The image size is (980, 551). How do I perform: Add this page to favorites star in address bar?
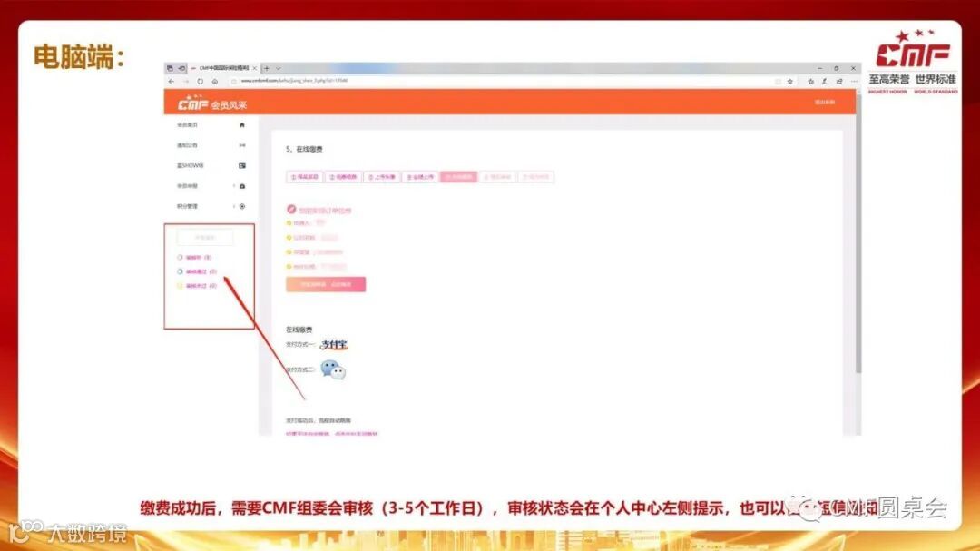pyautogui.click(x=790, y=82)
